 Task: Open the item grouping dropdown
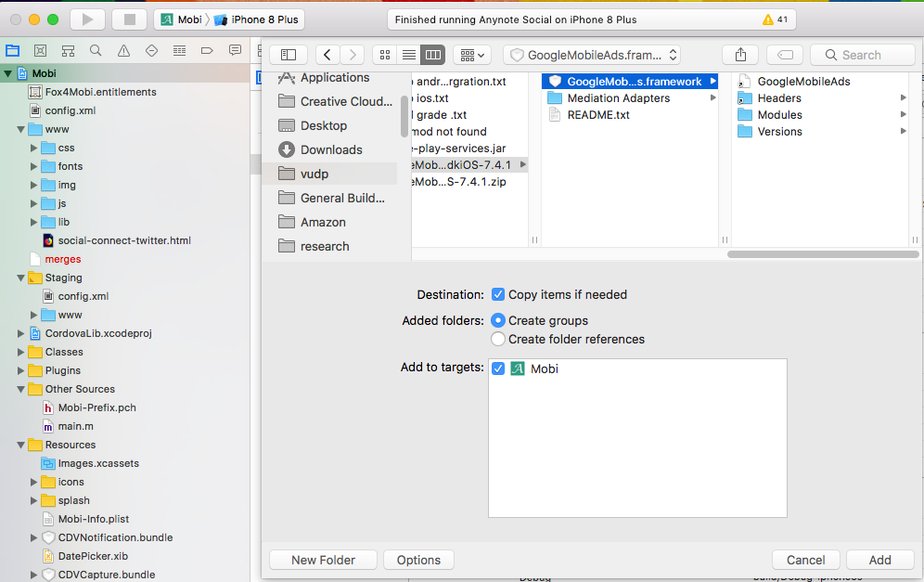click(471, 55)
